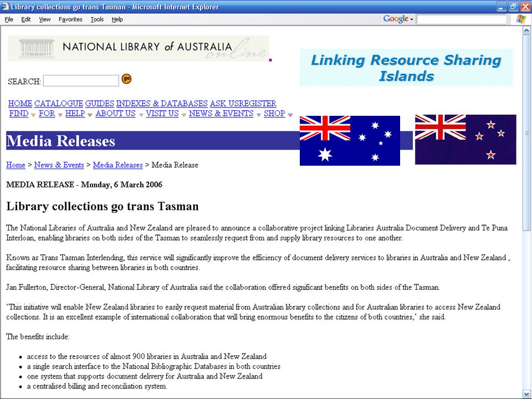Click the 'MEDIA RELEASE - Monday, 6 March 2006' text

84,185
